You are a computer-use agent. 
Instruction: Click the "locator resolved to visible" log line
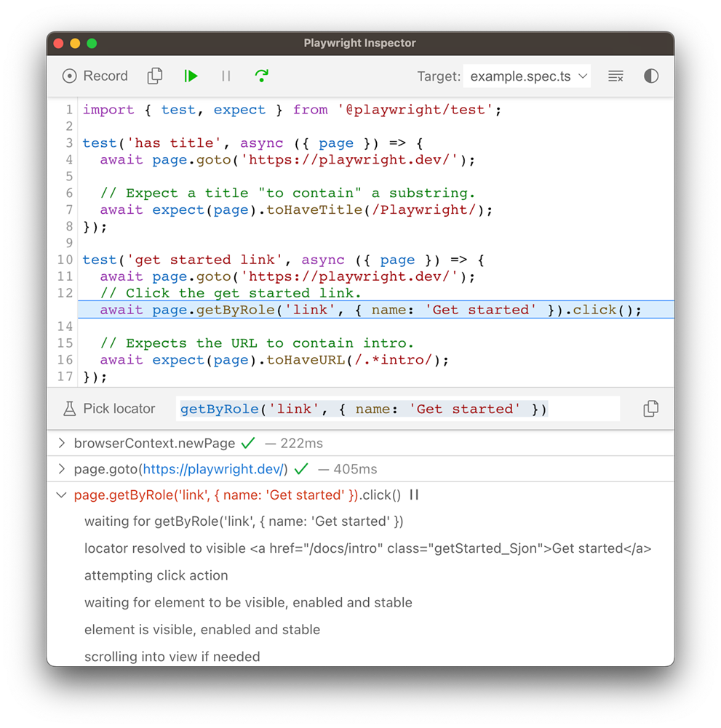point(367,549)
